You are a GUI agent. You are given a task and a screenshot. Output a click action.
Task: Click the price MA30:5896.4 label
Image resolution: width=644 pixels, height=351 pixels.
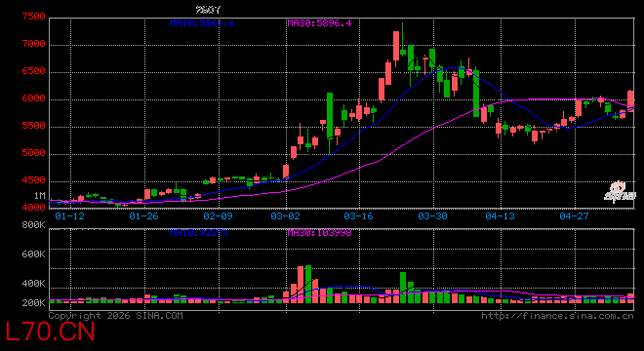point(319,23)
